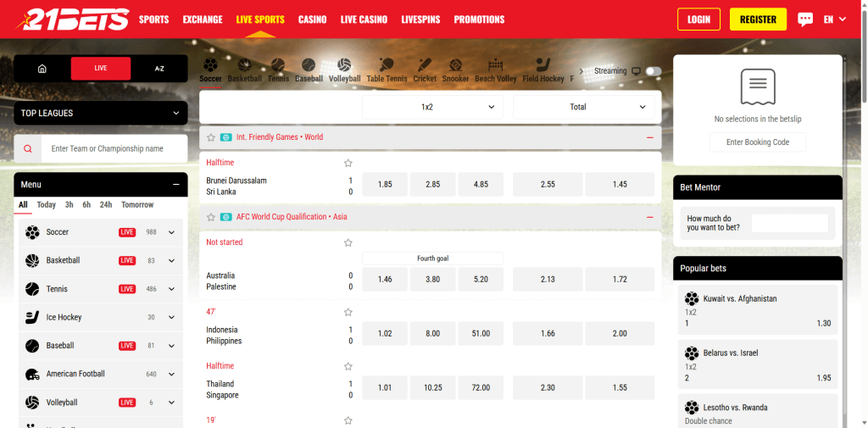868x428 pixels.
Task: Filter menu by Today
Action: tap(47, 205)
